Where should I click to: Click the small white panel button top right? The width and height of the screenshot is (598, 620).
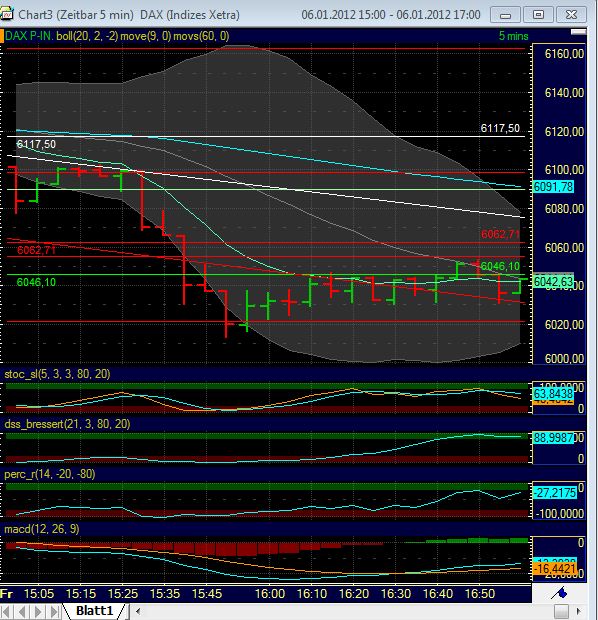click(578, 32)
